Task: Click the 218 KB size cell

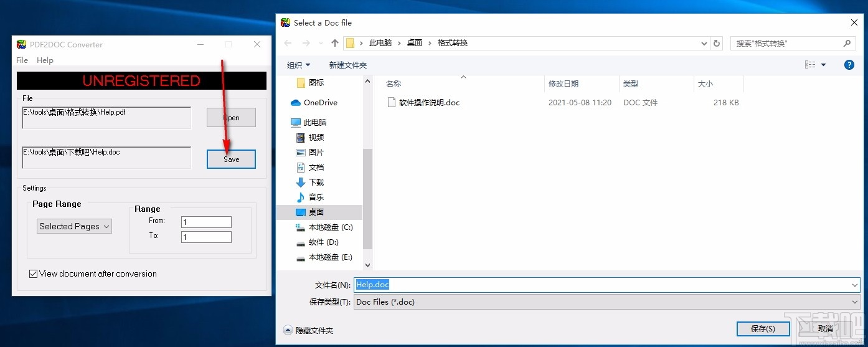Action: (x=726, y=102)
